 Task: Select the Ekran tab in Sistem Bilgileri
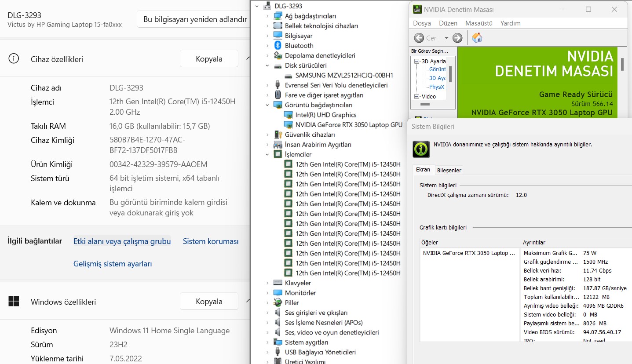coord(423,170)
